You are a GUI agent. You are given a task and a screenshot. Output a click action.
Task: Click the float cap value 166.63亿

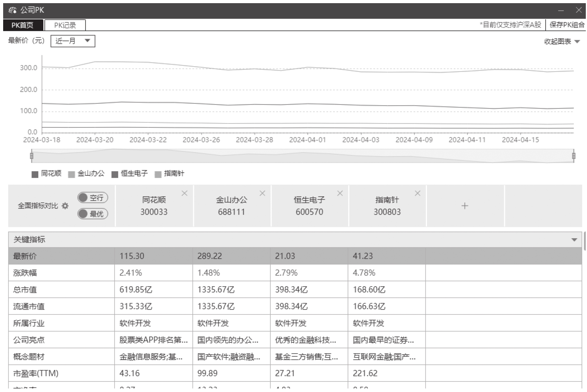tap(369, 306)
